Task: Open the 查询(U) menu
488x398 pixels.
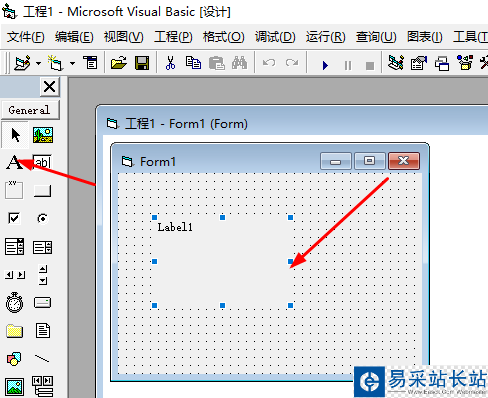Action: (376, 37)
